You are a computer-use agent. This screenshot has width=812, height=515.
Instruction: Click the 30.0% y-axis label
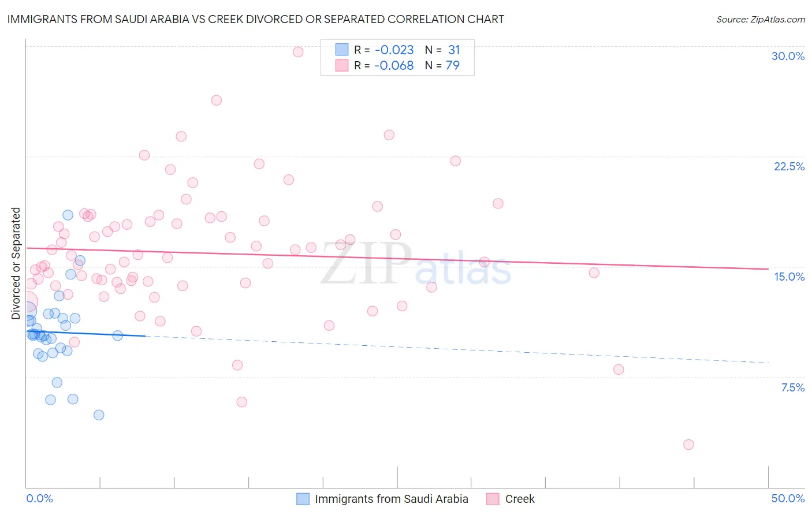pyautogui.click(x=788, y=56)
